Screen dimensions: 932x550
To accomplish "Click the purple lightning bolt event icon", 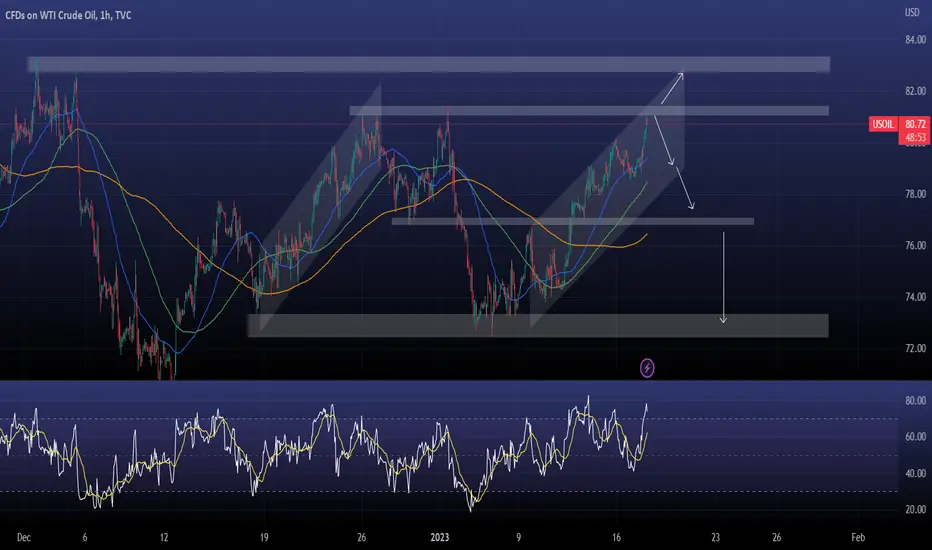I will [x=647, y=368].
